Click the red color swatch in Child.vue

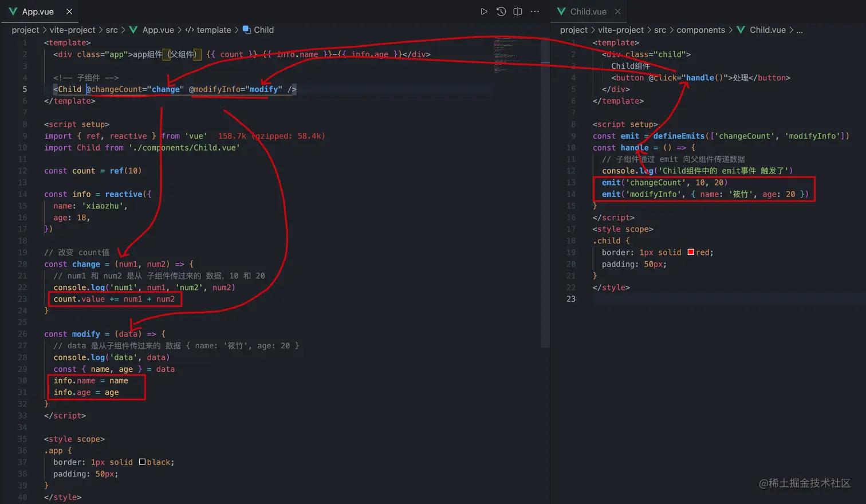point(691,252)
